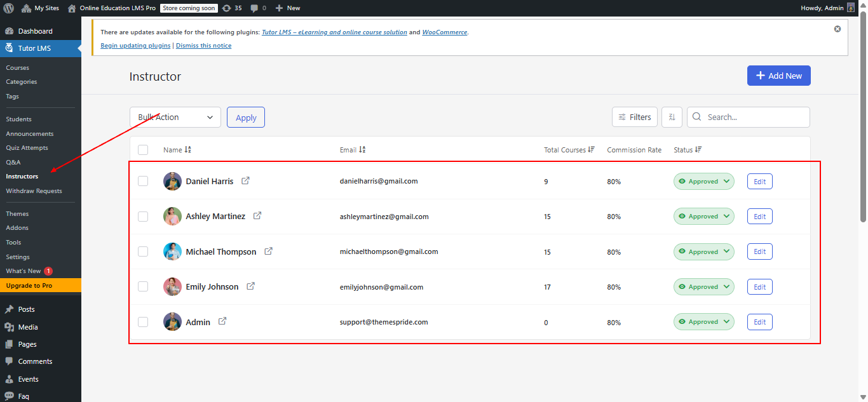Dismiss the plugin update notice with X icon

837,29
